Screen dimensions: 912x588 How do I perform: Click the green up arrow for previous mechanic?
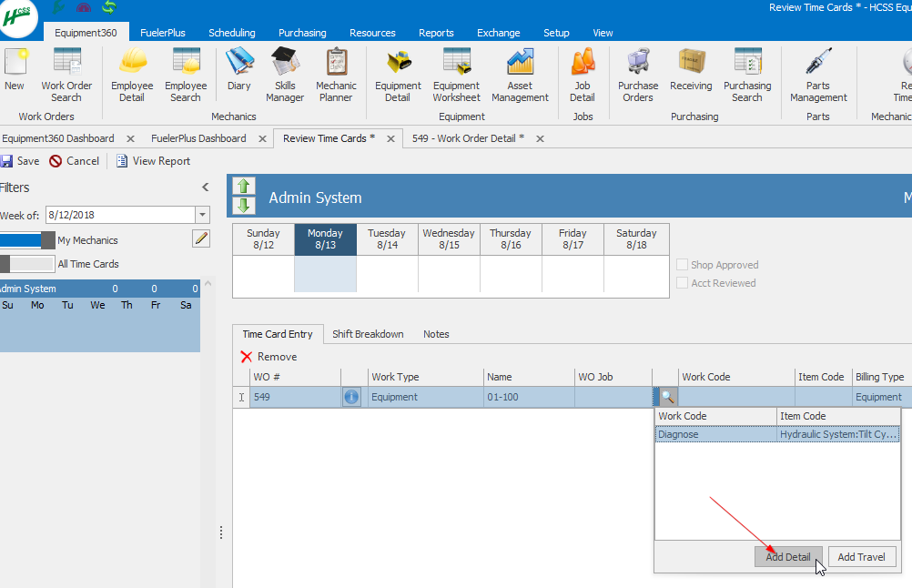pyautogui.click(x=244, y=186)
